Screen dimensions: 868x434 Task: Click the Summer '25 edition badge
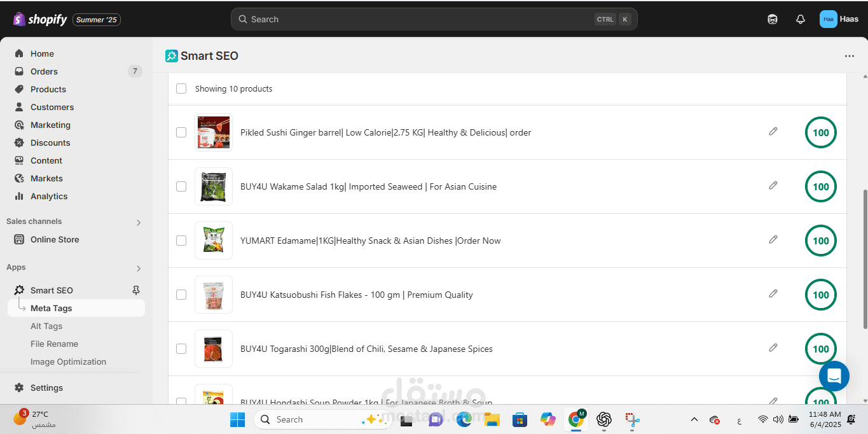click(97, 20)
